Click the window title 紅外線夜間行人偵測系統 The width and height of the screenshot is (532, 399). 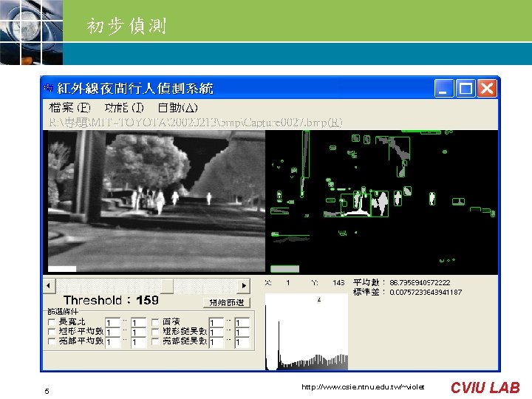tap(135, 89)
